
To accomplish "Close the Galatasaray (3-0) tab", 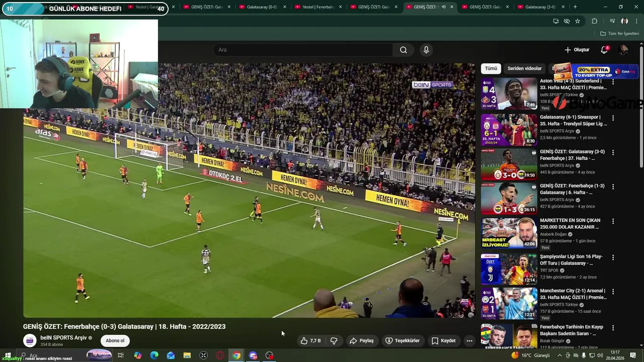I will (562, 7).
